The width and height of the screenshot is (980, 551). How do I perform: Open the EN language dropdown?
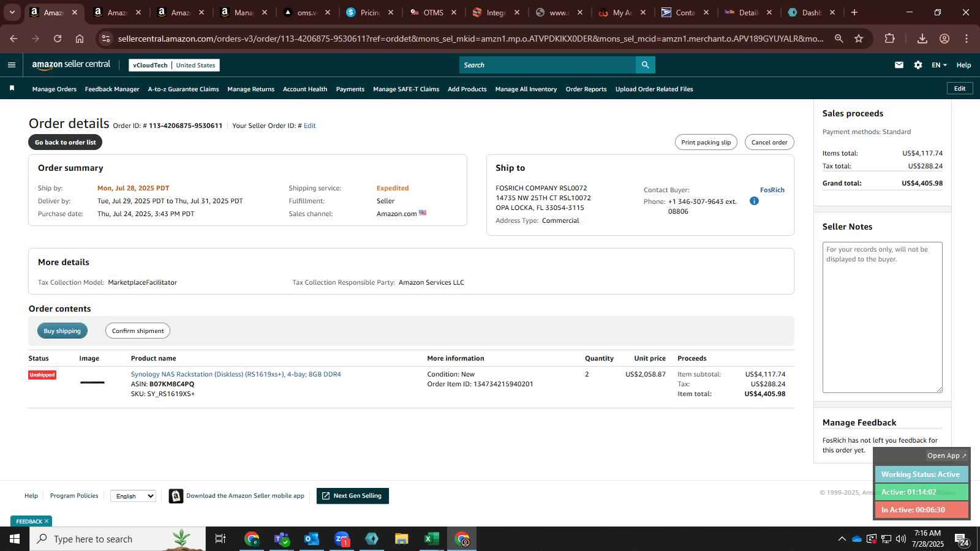pyautogui.click(x=939, y=65)
